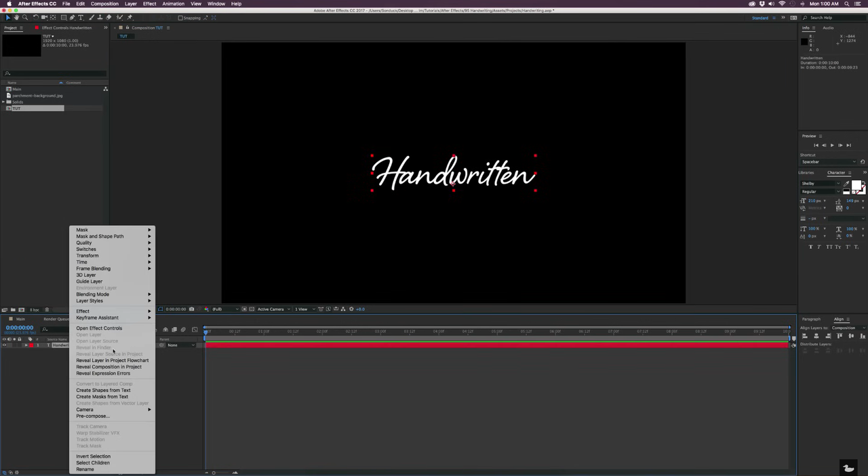Select the Eraser tool
This screenshot has width=868, height=476.
point(108,18)
